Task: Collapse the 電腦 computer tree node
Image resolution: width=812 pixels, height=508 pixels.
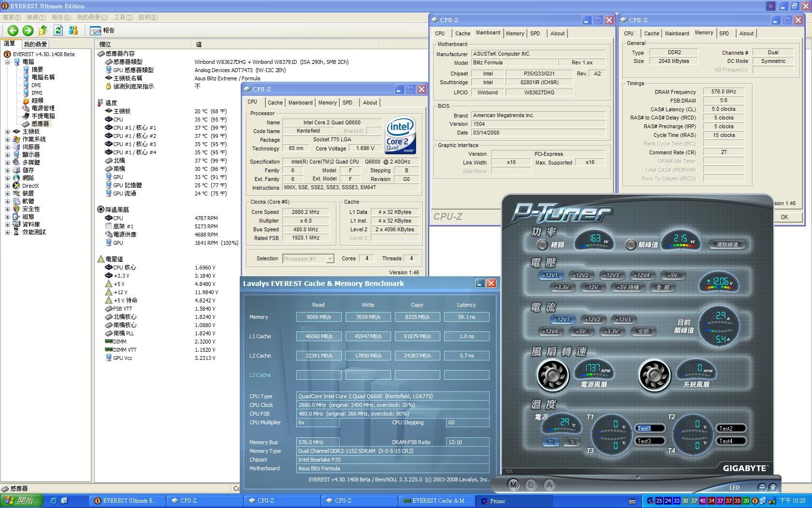Action: (x=7, y=62)
